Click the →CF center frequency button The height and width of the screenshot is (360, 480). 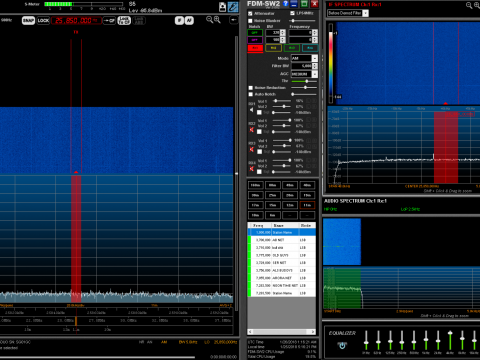tap(109, 20)
